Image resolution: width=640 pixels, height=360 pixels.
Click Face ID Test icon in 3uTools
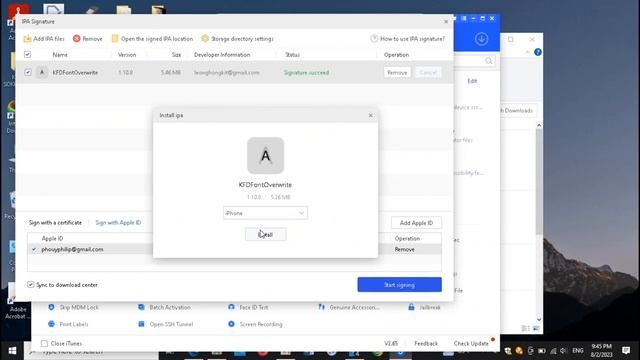point(231,307)
